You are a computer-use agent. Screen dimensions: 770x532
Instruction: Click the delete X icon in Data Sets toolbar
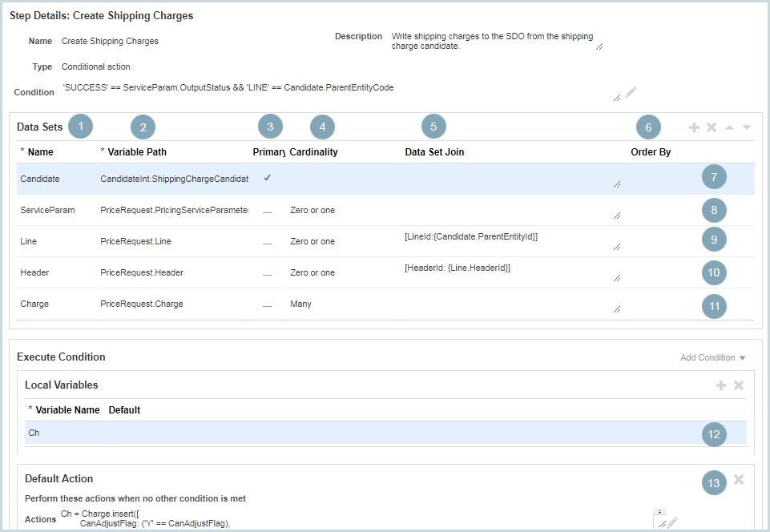(x=712, y=127)
